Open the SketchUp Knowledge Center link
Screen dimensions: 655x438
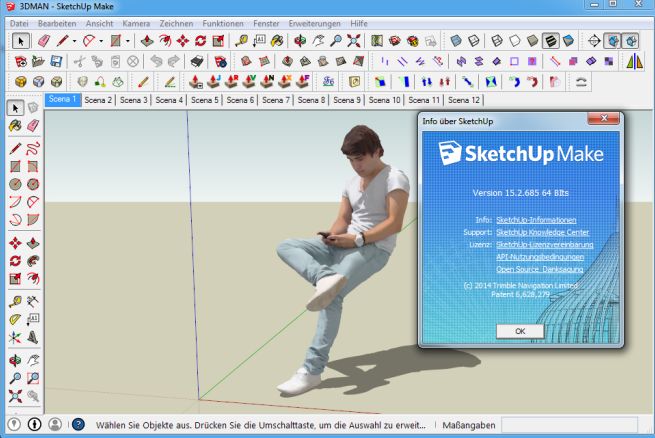(x=543, y=231)
